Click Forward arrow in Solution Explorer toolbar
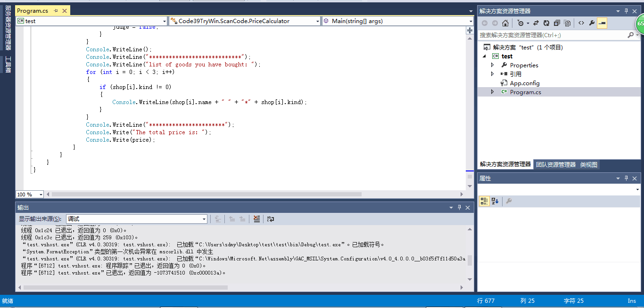 tap(495, 23)
